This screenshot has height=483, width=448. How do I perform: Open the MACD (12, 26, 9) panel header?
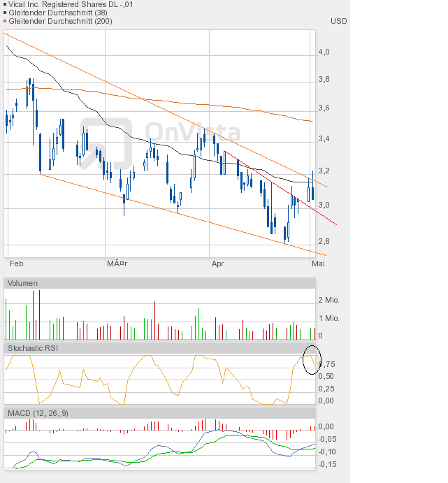(x=38, y=413)
